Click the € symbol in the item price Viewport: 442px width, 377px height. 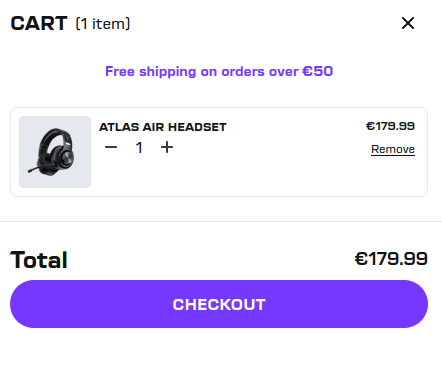click(x=370, y=126)
